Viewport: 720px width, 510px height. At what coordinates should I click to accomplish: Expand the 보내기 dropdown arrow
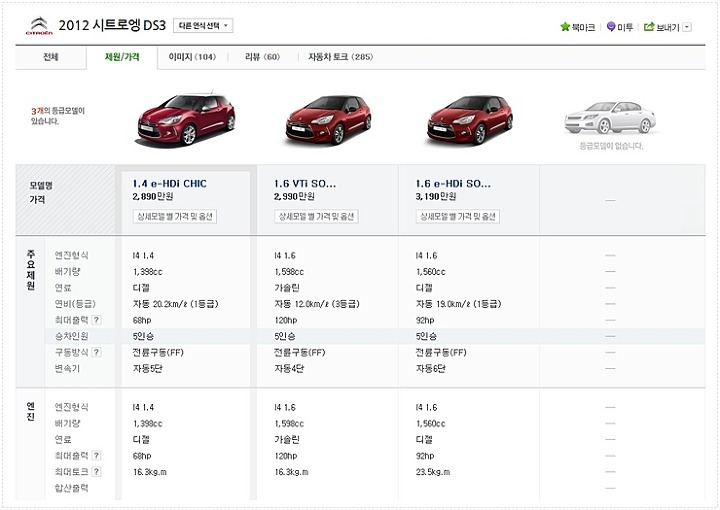(x=687, y=27)
